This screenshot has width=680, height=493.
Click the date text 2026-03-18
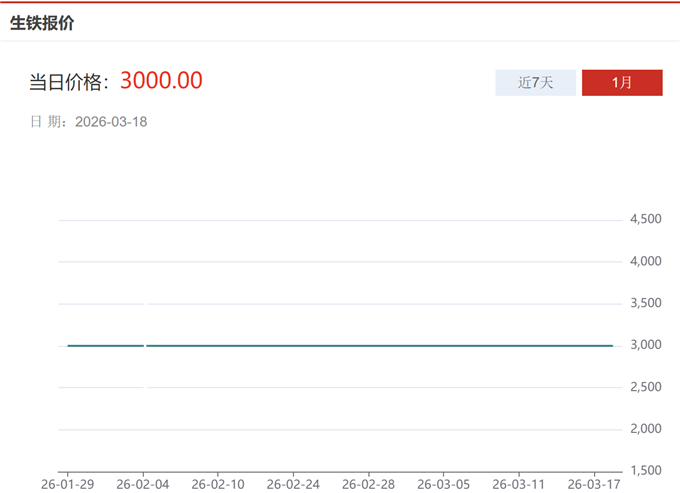[111, 122]
